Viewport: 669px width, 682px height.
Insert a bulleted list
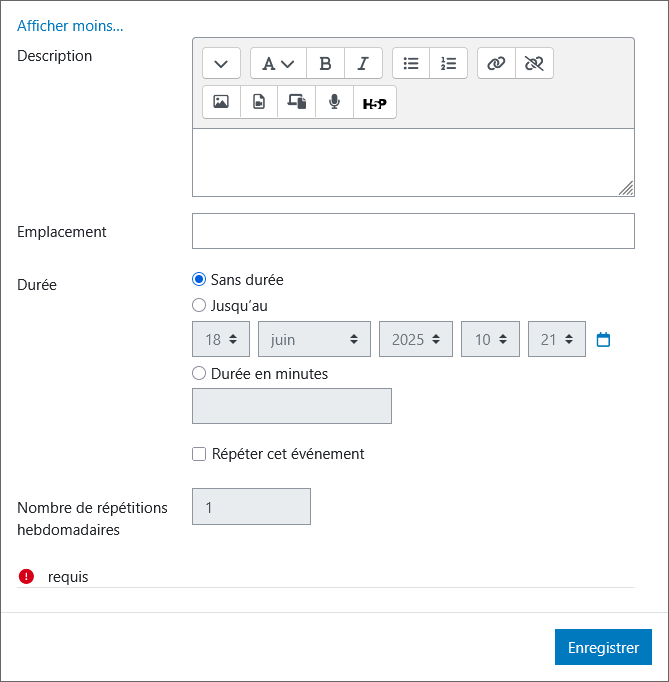[x=411, y=63]
